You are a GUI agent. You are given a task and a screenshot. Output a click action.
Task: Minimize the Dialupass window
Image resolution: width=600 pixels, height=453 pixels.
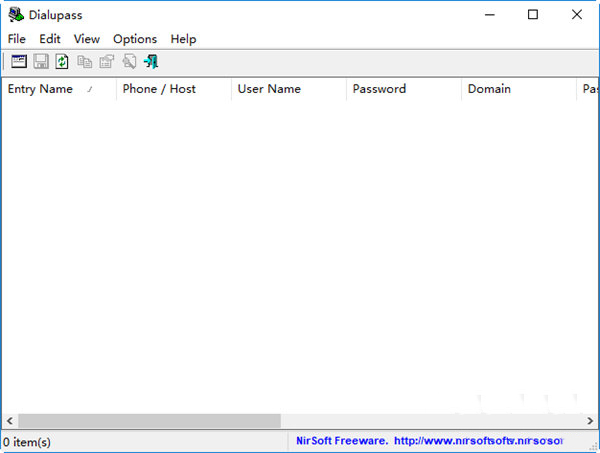[490, 15]
